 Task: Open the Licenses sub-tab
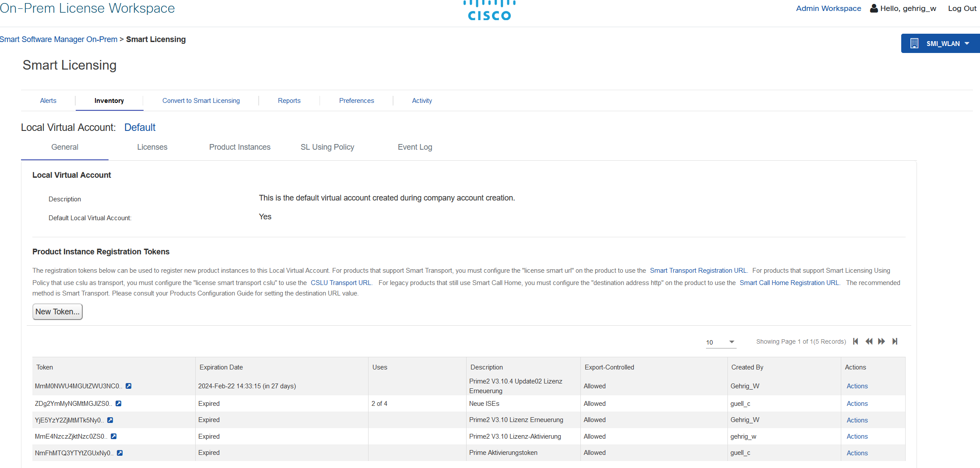point(152,147)
